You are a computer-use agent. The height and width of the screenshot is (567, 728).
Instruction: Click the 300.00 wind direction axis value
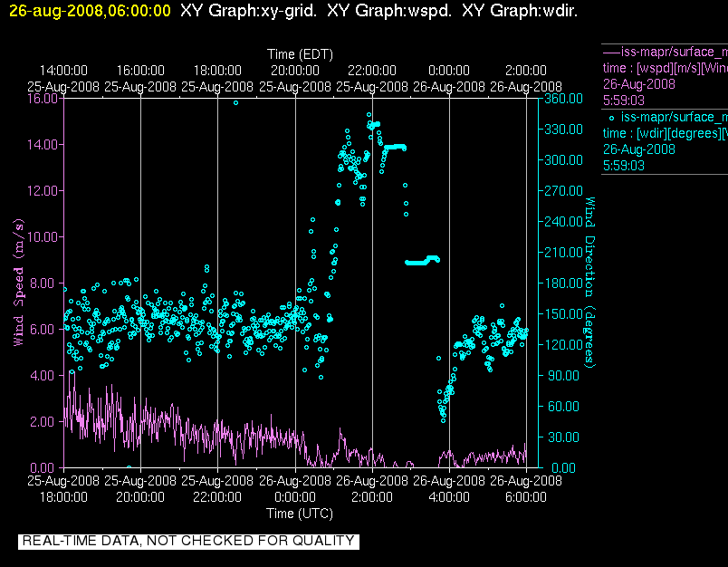pyautogui.click(x=563, y=160)
